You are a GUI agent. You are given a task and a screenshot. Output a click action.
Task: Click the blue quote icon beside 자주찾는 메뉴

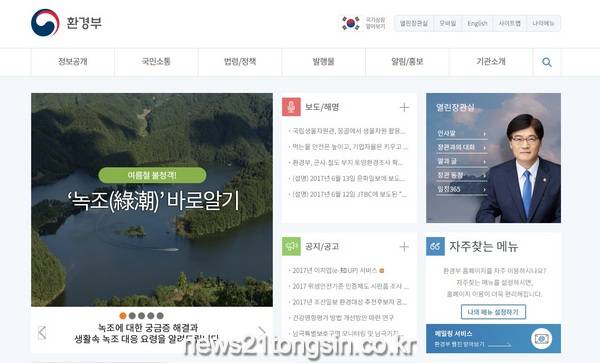click(435, 246)
